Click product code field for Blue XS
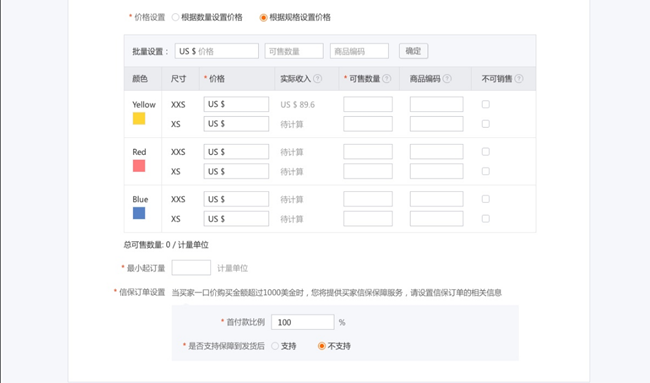Viewport: 650px width, 383px height. coord(437,218)
